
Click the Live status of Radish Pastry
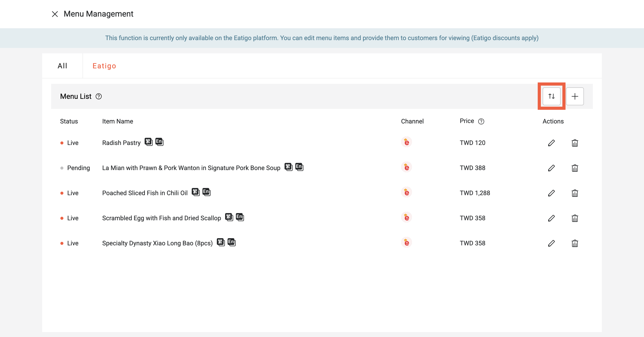(x=73, y=143)
